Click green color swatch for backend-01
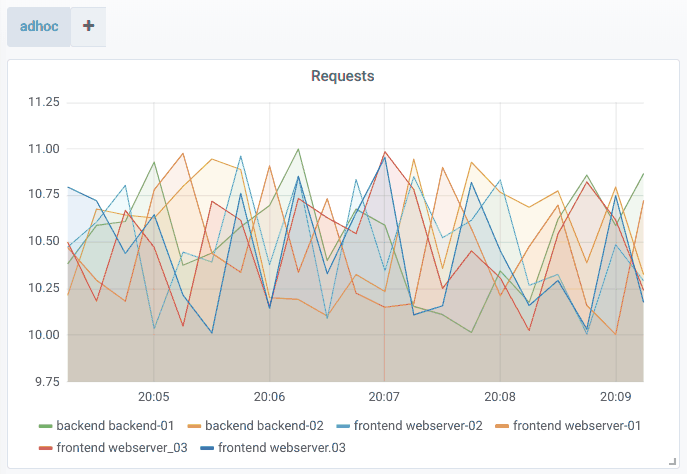The image size is (687, 474). 45,426
